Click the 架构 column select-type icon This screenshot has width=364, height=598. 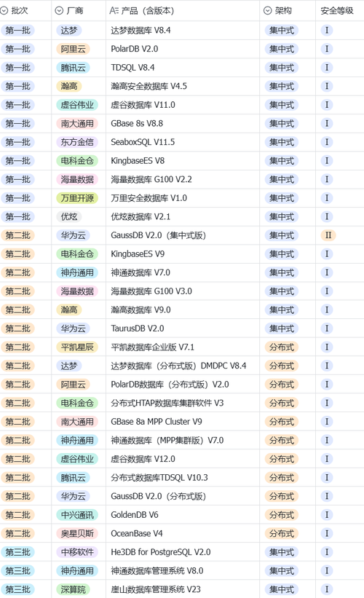click(268, 11)
